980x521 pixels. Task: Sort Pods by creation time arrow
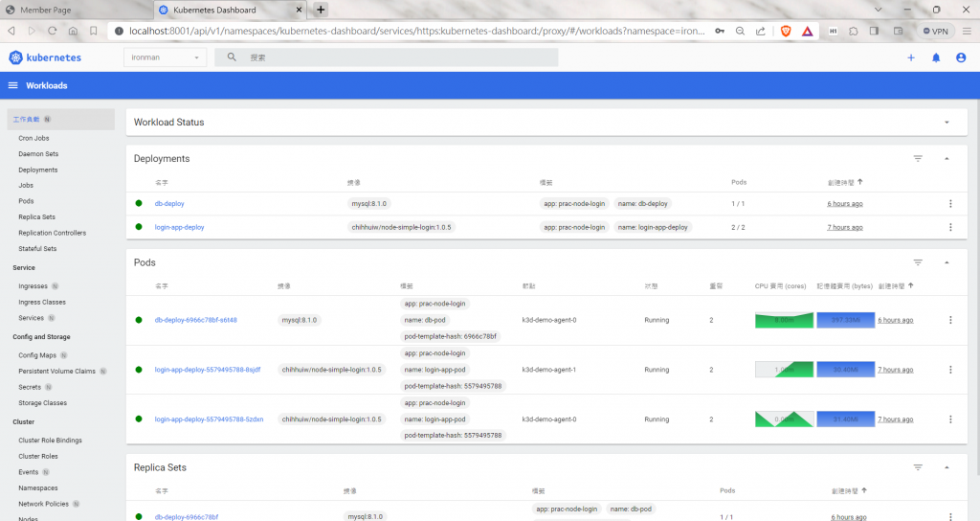[911, 285]
